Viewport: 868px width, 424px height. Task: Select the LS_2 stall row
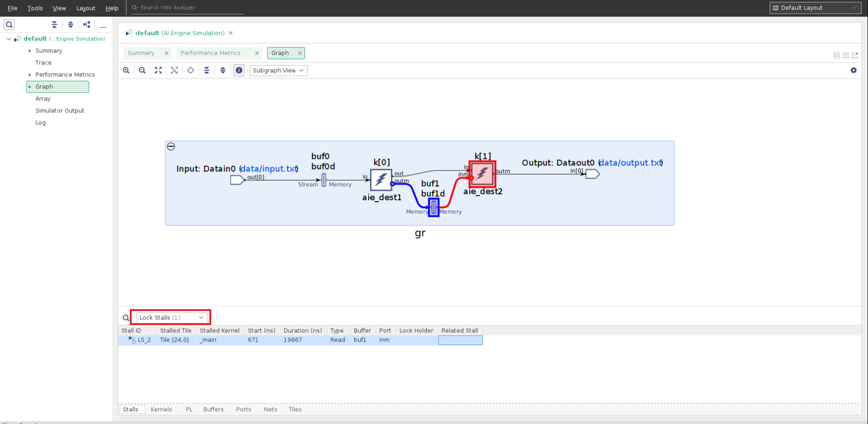tap(300, 340)
